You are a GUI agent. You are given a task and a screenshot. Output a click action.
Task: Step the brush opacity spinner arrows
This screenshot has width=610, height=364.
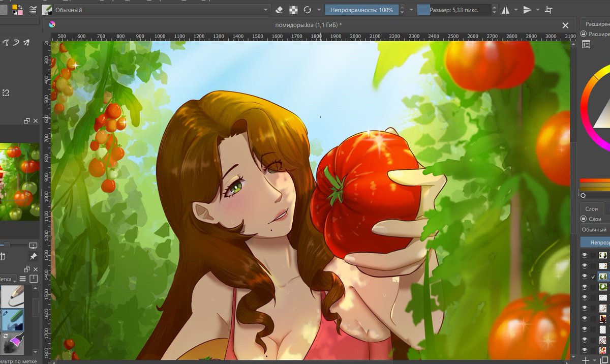[403, 10]
